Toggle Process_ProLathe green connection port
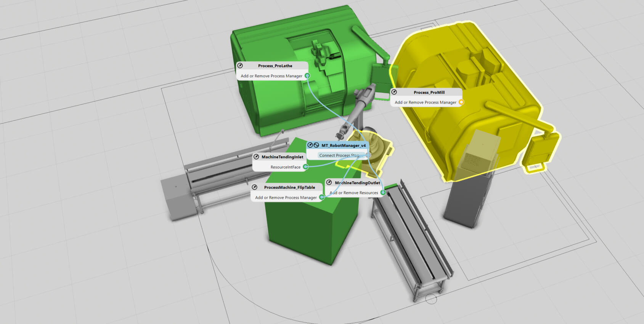This screenshot has height=324, width=644. click(307, 76)
